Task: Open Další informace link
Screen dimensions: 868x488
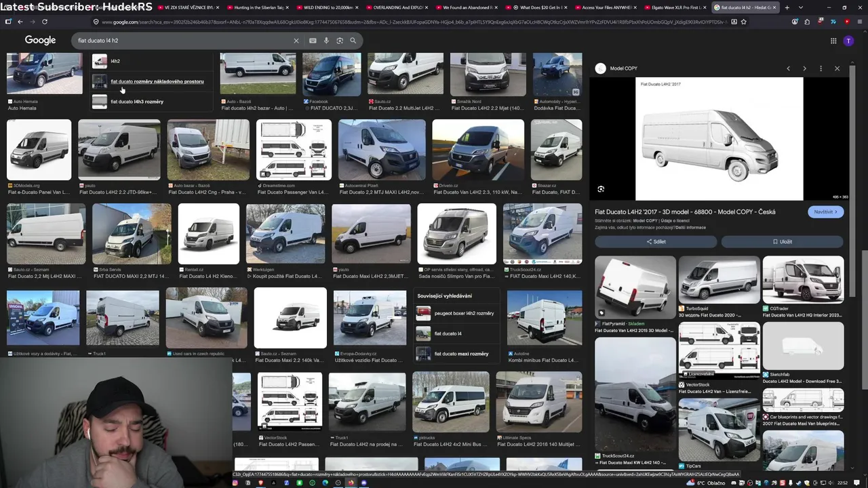Action: [690, 228]
